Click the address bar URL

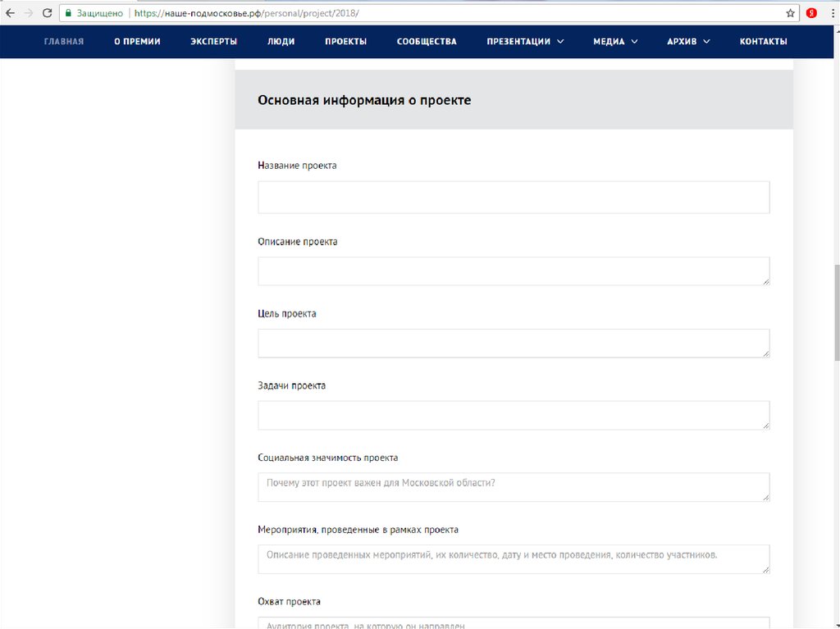coord(246,13)
